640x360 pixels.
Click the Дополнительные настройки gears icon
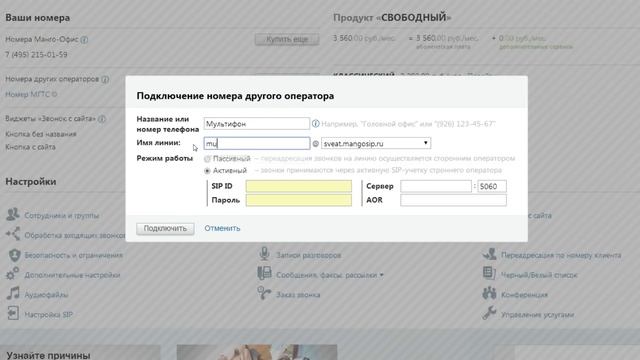point(13,274)
